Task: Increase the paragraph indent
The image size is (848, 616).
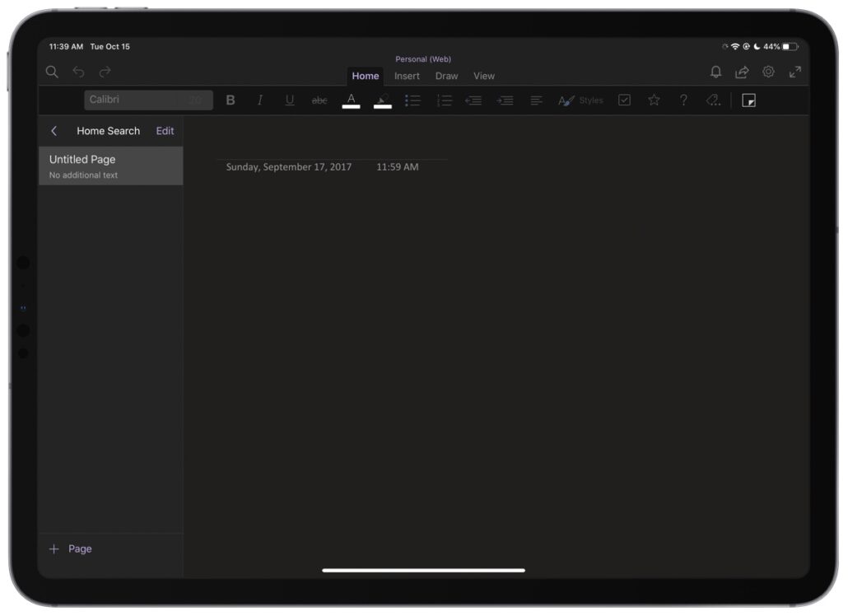Action: click(x=506, y=100)
